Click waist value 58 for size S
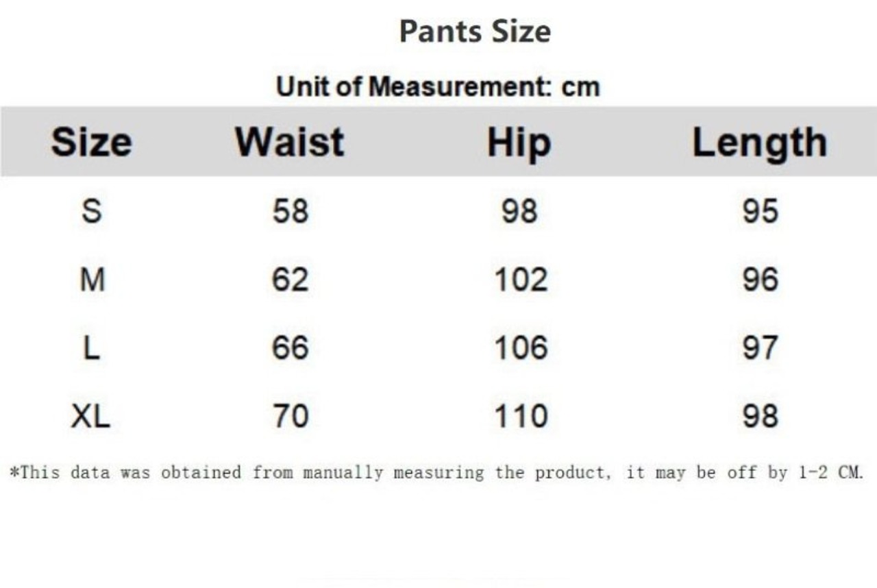Viewport: 877px width, 588px height. (x=291, y=211)
